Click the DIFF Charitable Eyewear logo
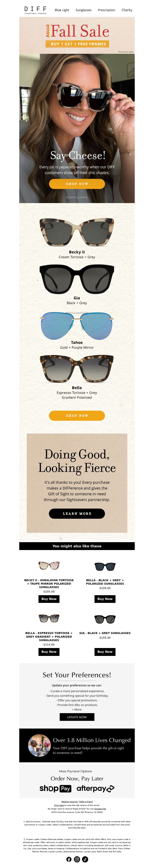The width and height of the screenshot is (154, 868). pos(35,10)
